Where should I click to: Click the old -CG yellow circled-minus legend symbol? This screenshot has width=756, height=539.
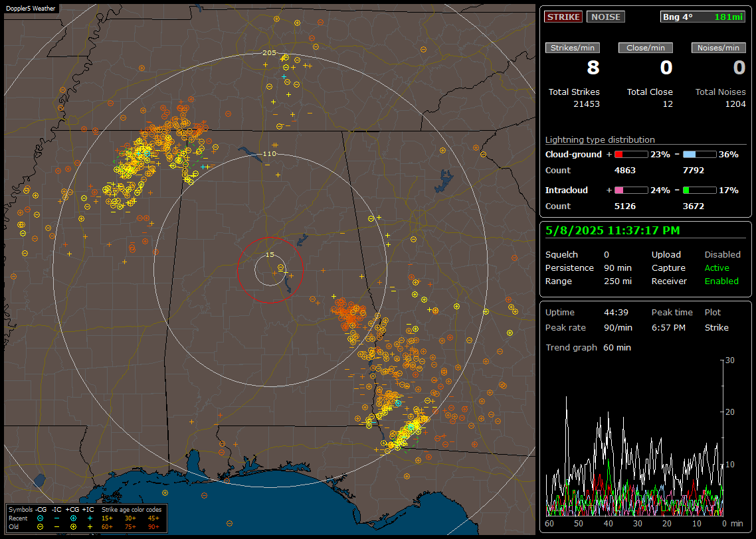pos(40,526)
